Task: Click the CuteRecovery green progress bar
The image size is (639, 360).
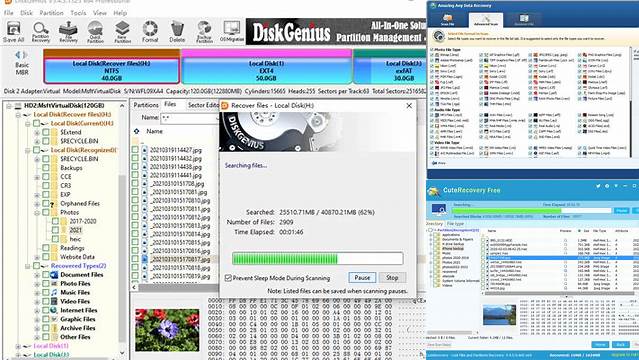Action: pos(531,211)
